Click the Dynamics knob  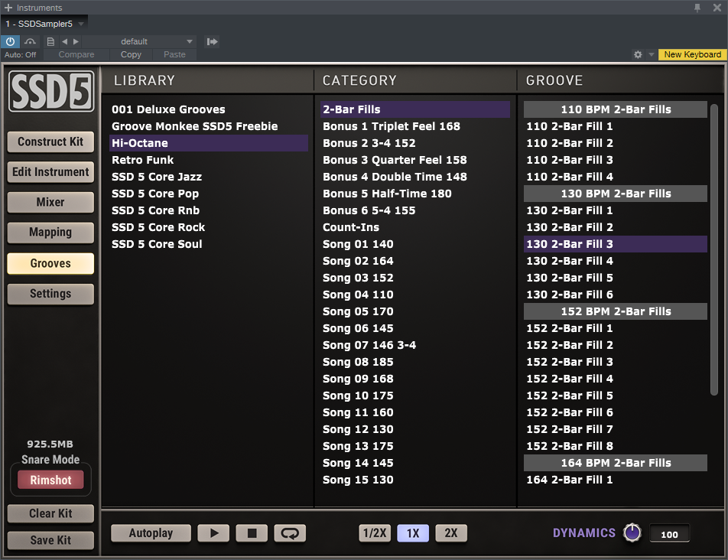click(x=632, y=532)
